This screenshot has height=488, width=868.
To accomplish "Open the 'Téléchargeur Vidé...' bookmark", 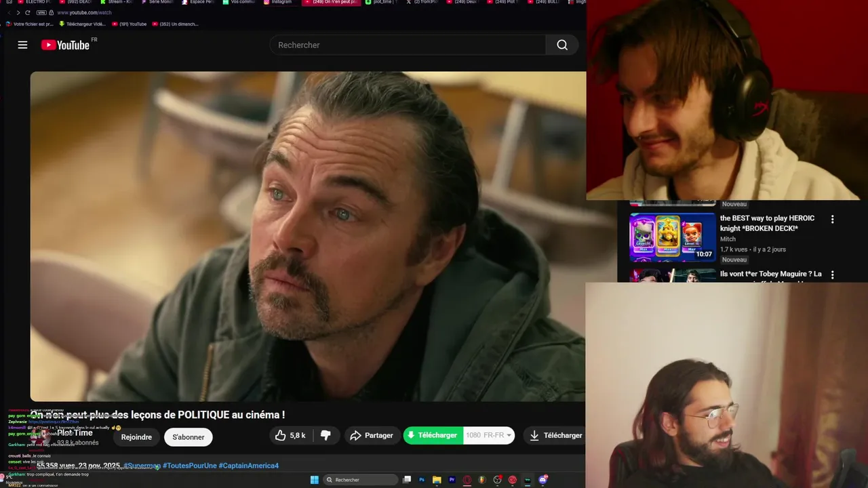I will tap(83, 24).
